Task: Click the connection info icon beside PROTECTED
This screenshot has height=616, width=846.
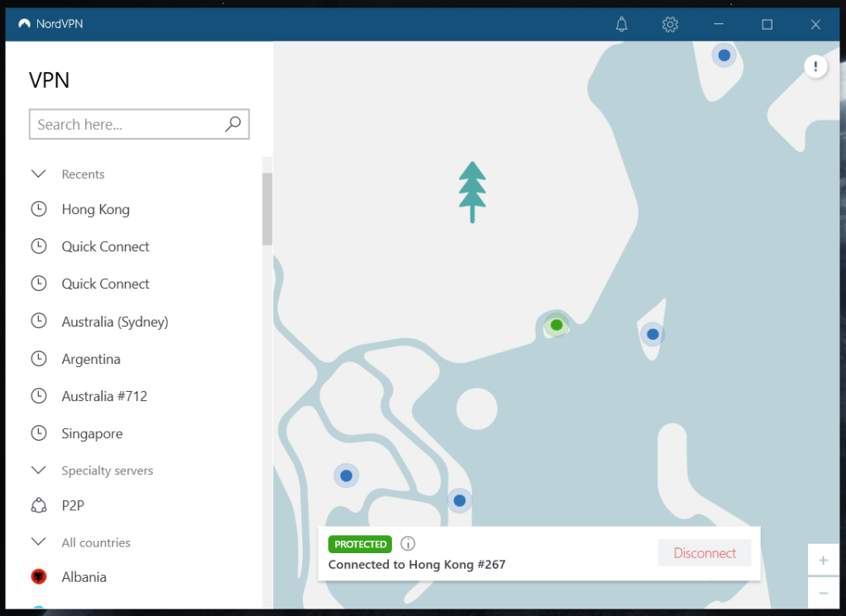Action: click(x=408, y=544)
